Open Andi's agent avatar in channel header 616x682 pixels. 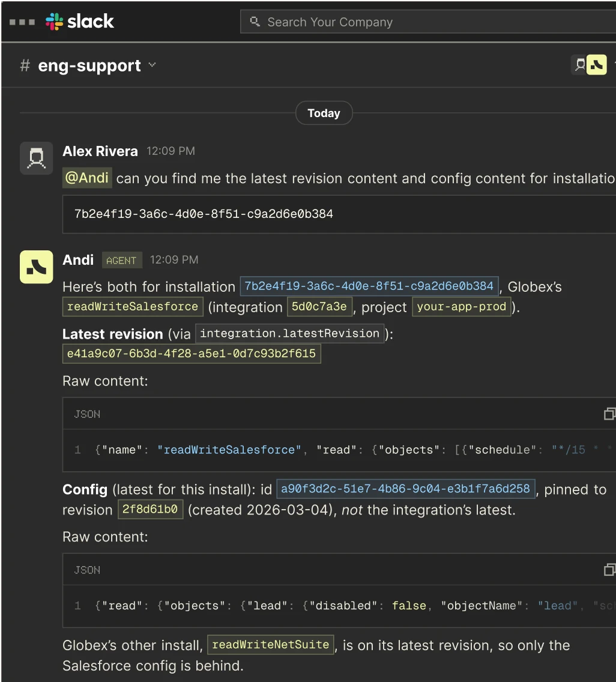(x=596, y=65)
